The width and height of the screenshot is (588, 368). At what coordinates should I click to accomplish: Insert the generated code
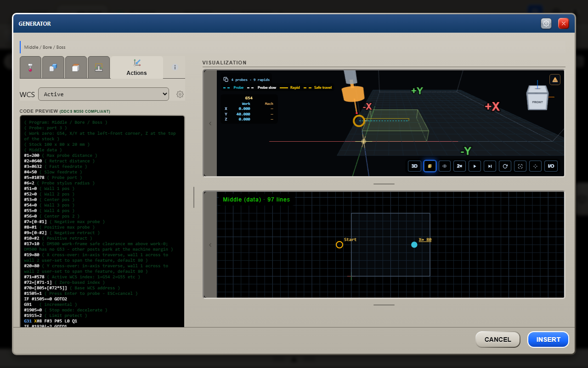click(548, 339)
